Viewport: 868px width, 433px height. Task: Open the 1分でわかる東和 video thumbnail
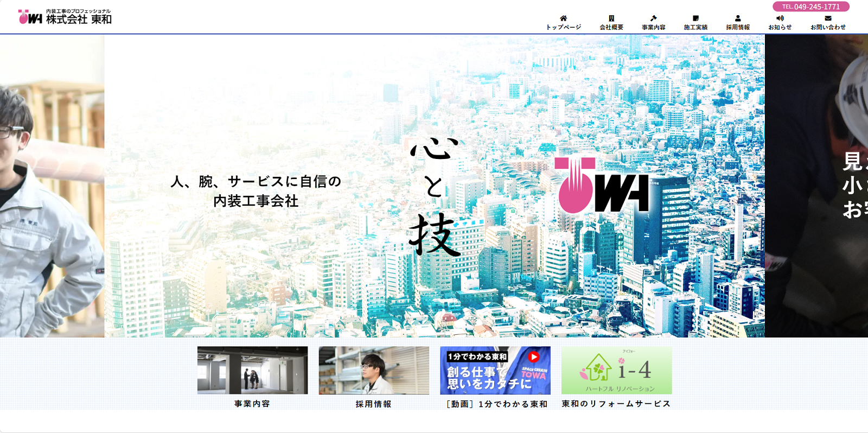[495, 370]
